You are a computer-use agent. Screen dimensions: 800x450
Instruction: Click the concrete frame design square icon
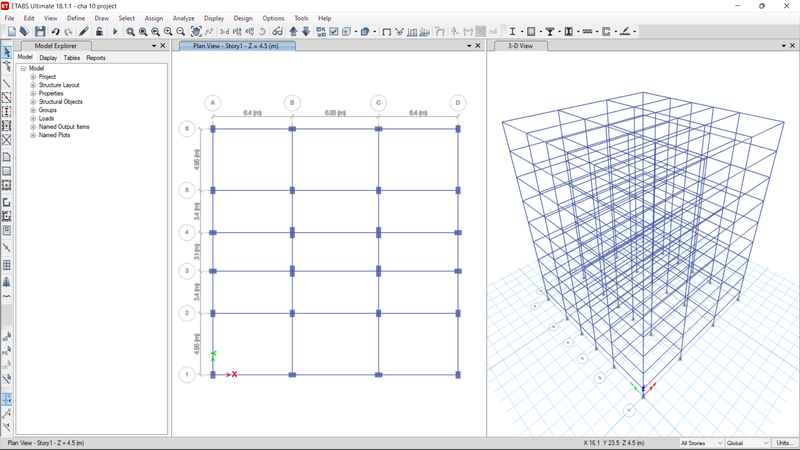531,32
